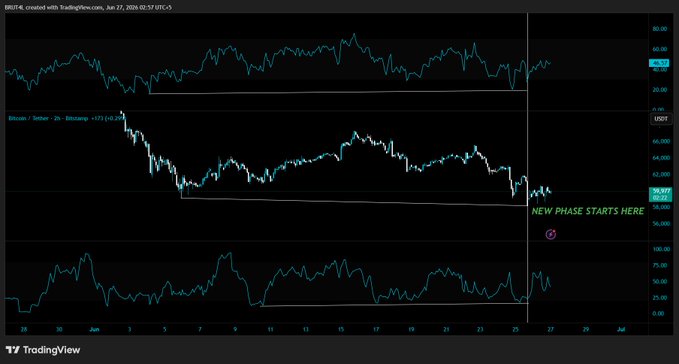Click the 62,000 price scale label
This screenshot has height=364, width=679.
(x=661, y=174)
